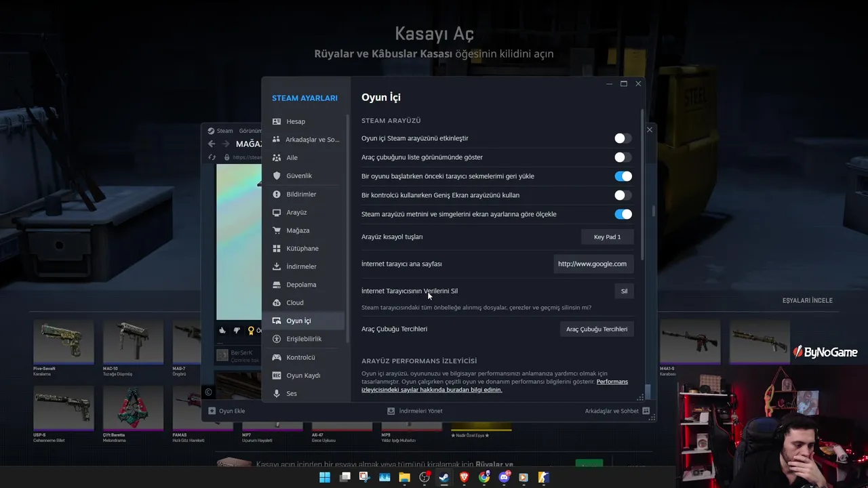Viewport: 868px width, 488px height.
Task: Click EŞYALARI İNCELE in the game
Action: [807, 300]
